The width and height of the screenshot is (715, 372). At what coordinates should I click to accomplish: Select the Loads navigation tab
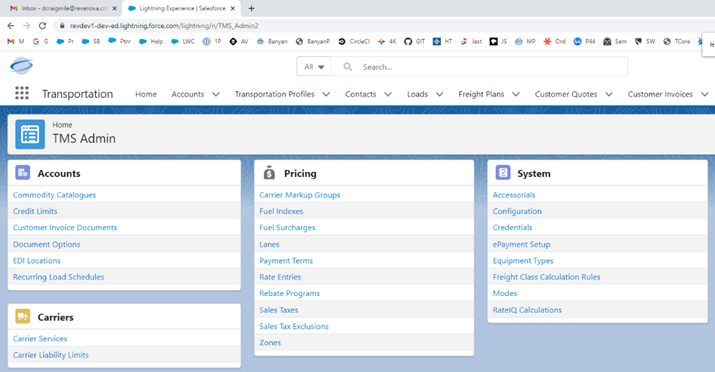(417, 94)
